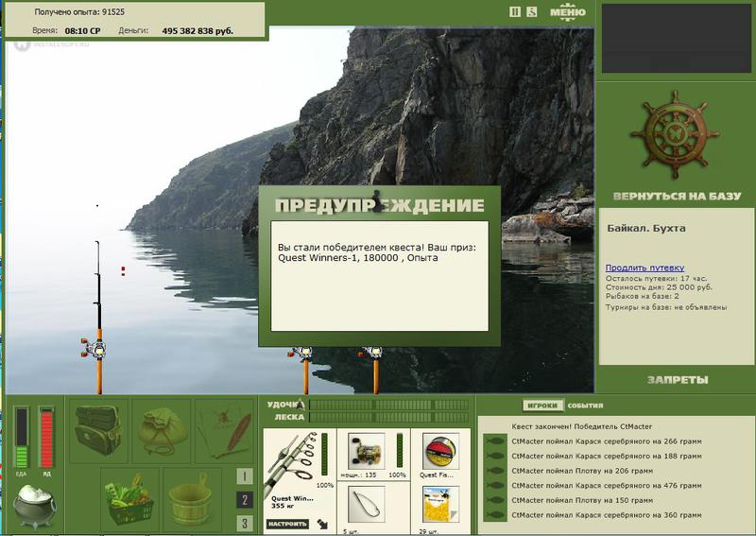Click 'Получено опыта: 91525' text
This screenshot has height=536, width=756.
(x=79, y=12)
